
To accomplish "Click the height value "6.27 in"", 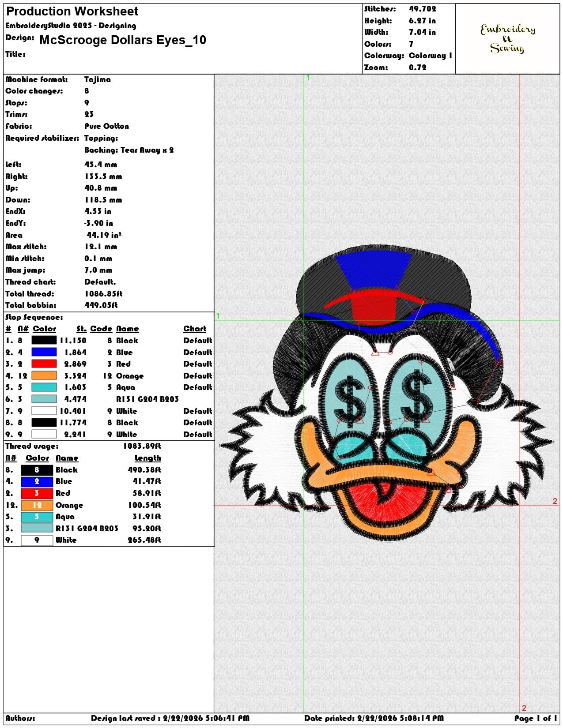I will [x=422, y=21].
